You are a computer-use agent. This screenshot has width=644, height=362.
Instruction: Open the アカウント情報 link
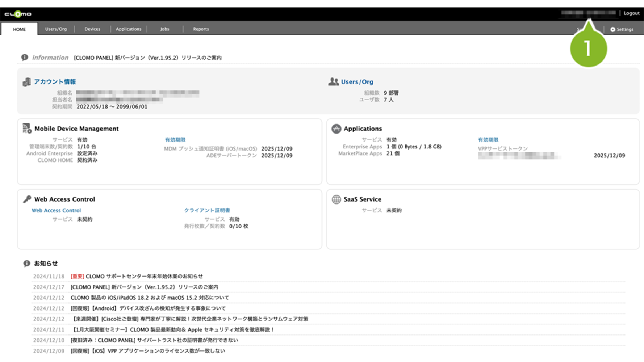55,82
